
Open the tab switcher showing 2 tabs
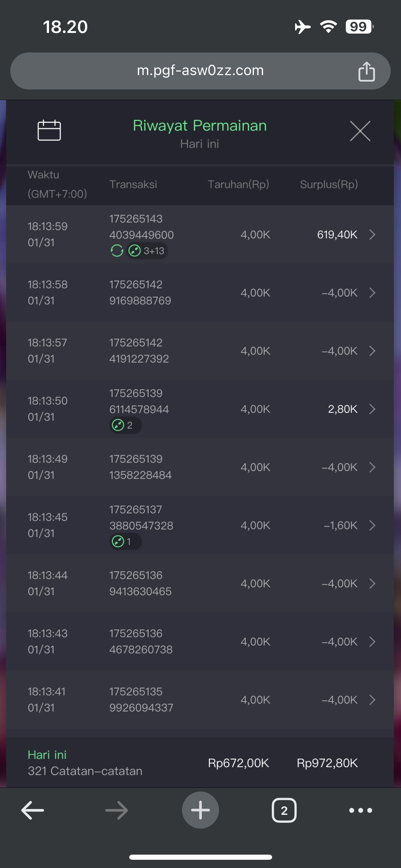(284, 810)
